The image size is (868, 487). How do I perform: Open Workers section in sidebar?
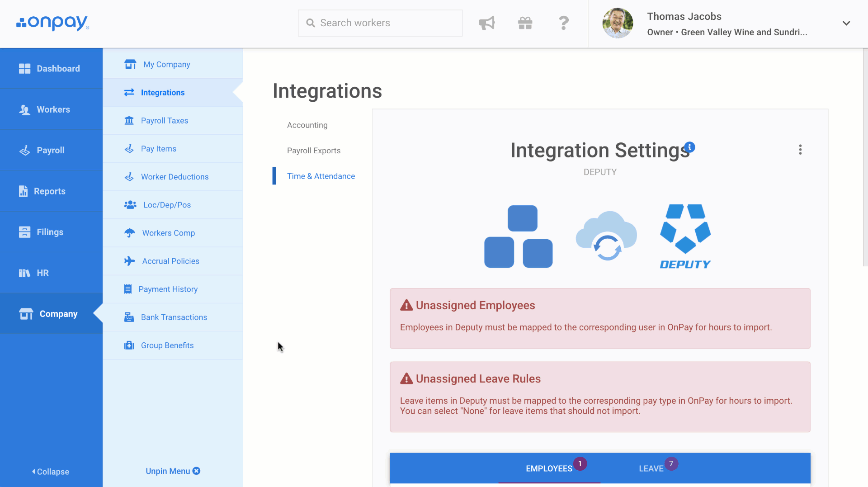51,109
